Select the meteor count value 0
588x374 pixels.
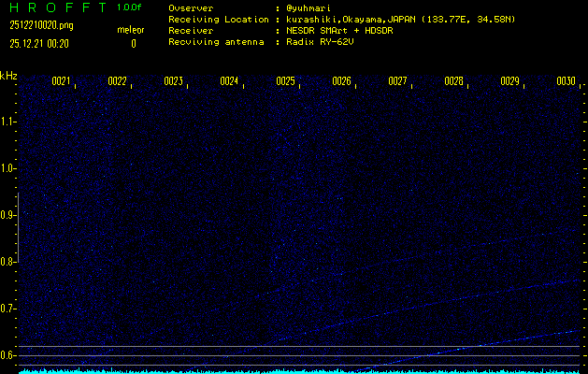tap(133, 43)
